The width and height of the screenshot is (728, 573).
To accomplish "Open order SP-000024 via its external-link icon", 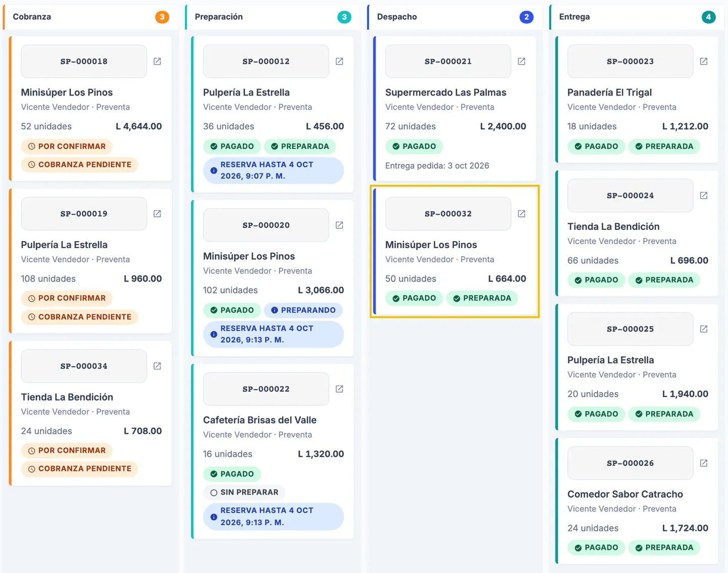I will pyautogui.click(x=703, y=196).
